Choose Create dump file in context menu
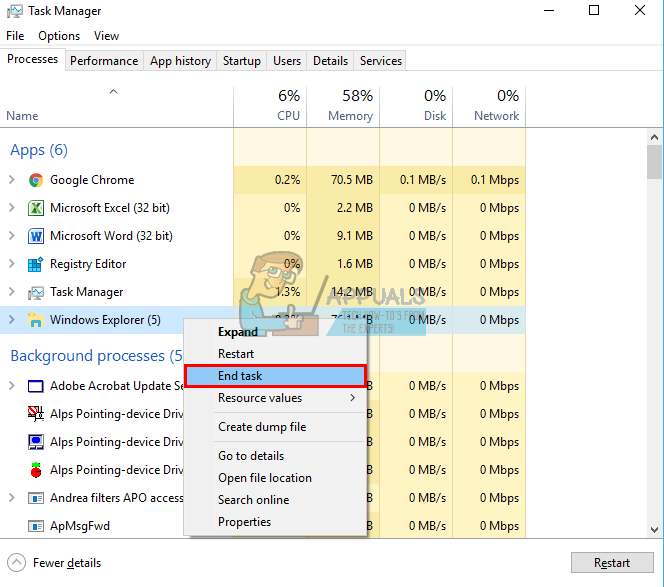The image size is (664, 587). [x=276, y=427]
